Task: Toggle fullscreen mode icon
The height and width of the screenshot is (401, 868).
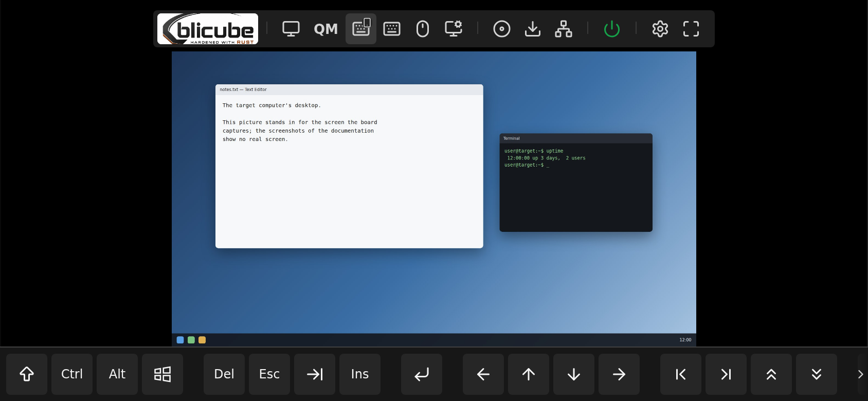Action: click(x=691, y=29)
